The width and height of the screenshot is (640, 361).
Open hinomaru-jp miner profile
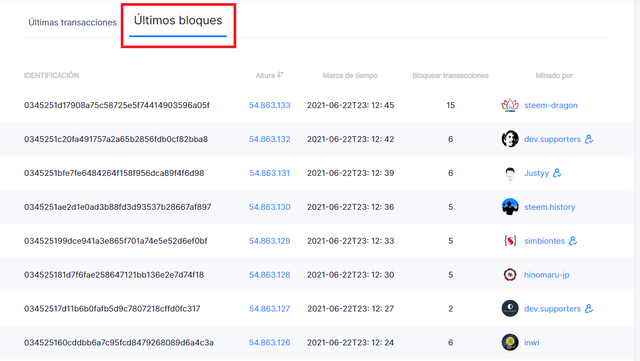pos(547,275)
